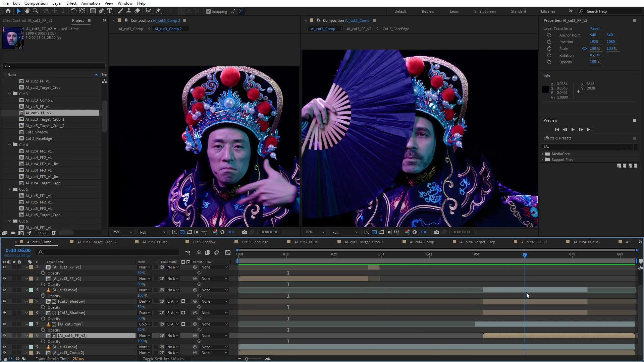
Task: Toggle visibility of layer 8 AI_cut3_FF_v2
Action: click(x=4, y=336)
